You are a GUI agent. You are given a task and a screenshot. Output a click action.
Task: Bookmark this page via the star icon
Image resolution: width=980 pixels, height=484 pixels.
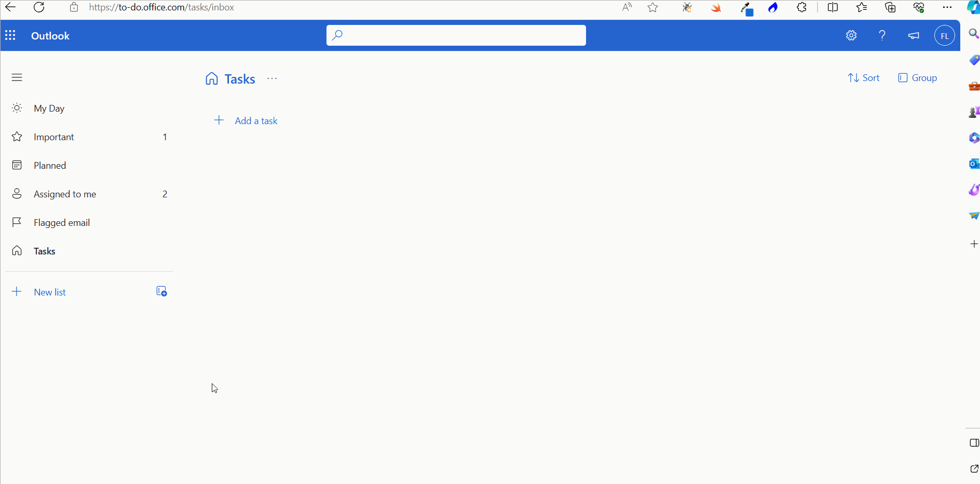pyautogui.click(x=652, y=8)
